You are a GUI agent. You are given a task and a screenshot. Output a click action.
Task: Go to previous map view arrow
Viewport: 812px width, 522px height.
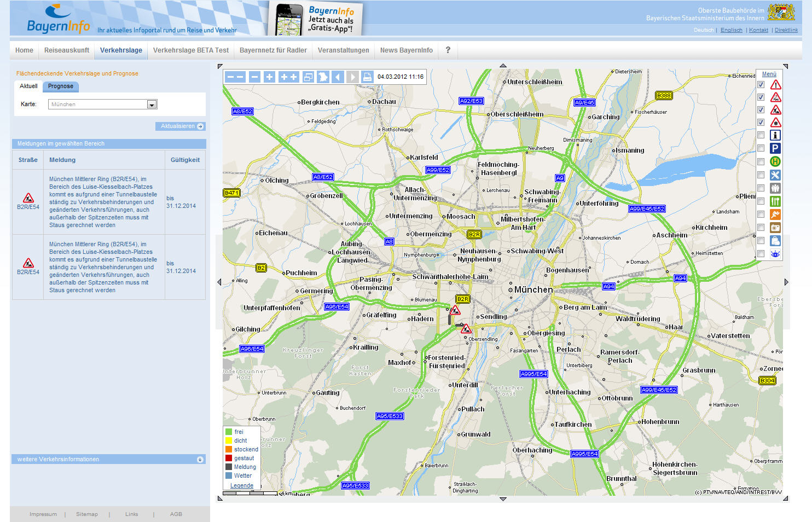pyautogui.click(x=338, y=77)
